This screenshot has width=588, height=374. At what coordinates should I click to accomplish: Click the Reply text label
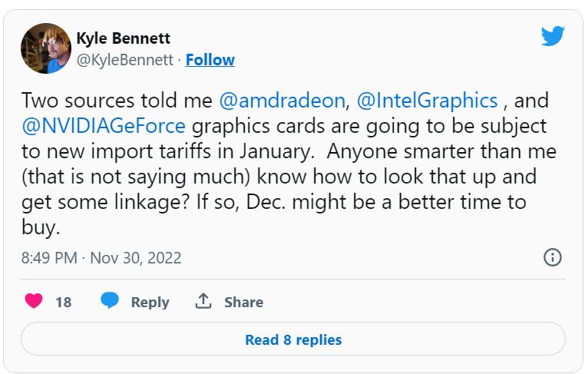coord(150,302)
